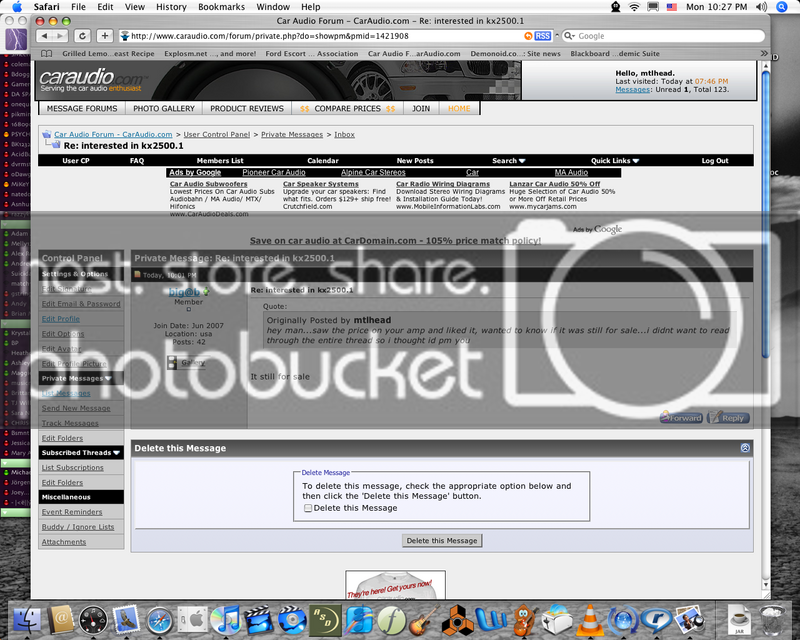Open iPhoto from the Dock
800x640 pixels.
pyautogui.click(x=690, y=620)
